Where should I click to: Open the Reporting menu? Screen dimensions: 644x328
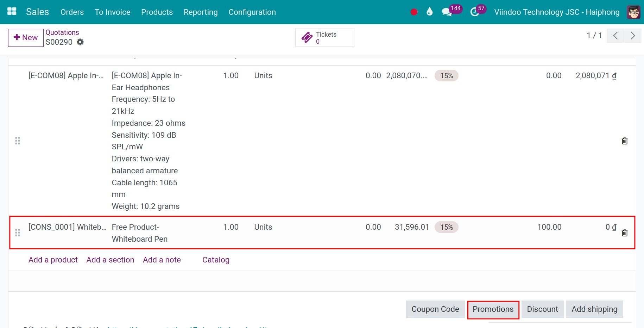(x=201, y=12)
